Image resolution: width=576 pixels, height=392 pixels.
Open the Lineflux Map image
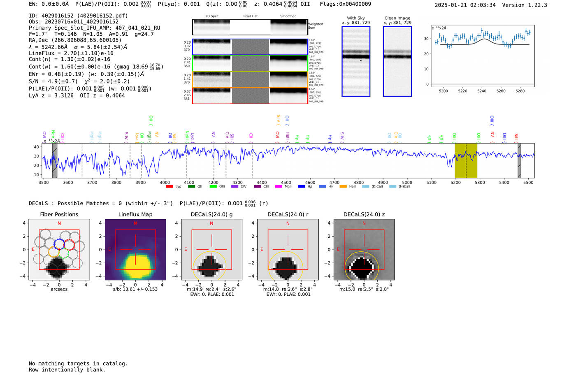[x=135, y=250]
